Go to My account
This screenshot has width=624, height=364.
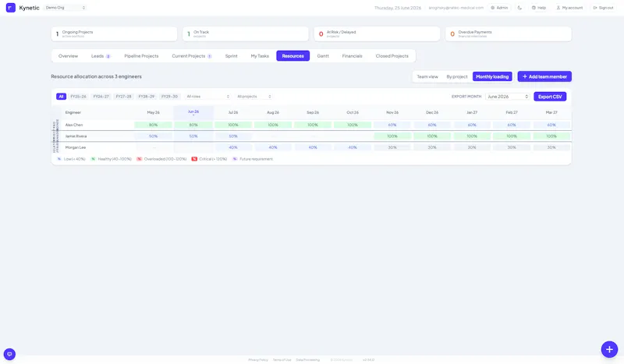coord(569,8)
